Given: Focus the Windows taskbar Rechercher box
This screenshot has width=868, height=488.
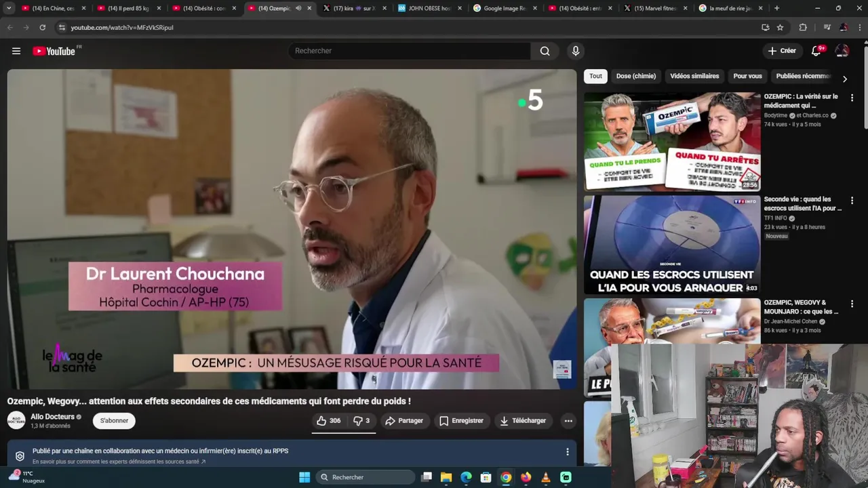Looking at the screenshot, I should 366,477.
